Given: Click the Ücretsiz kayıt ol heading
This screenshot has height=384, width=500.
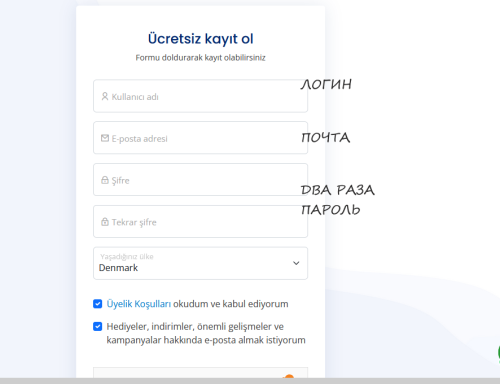Looking at the screenshot, I should pos(201,39).
